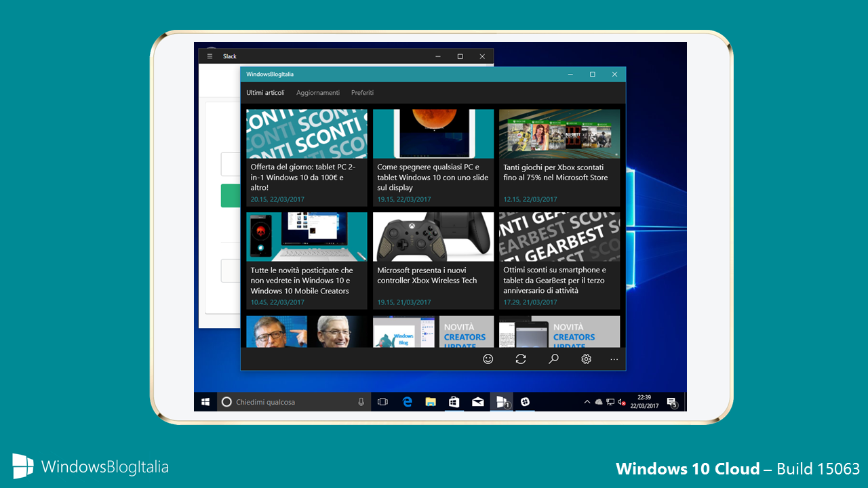The image size is (868, 488).
Task: Click date 20.15, 22/03/2017
Action: (277, 199)
